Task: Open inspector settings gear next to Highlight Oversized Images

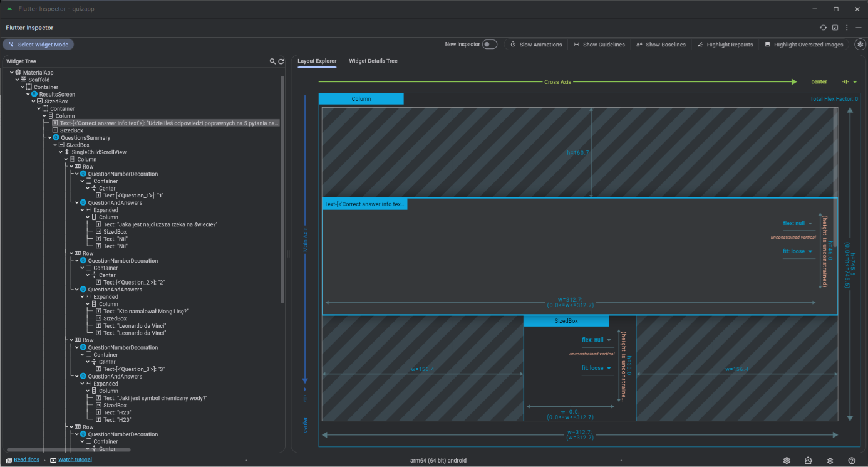Action: (860, 45)
